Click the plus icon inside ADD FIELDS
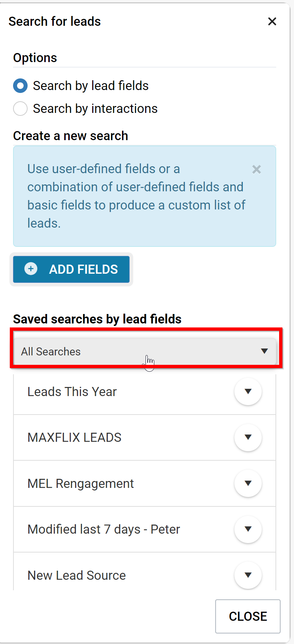 (x=30, y=269)
